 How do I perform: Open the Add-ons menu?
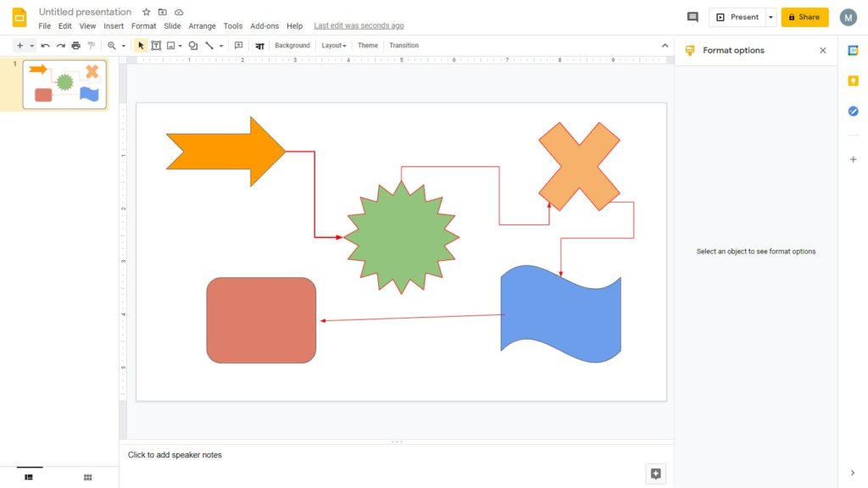pos(264,26)
